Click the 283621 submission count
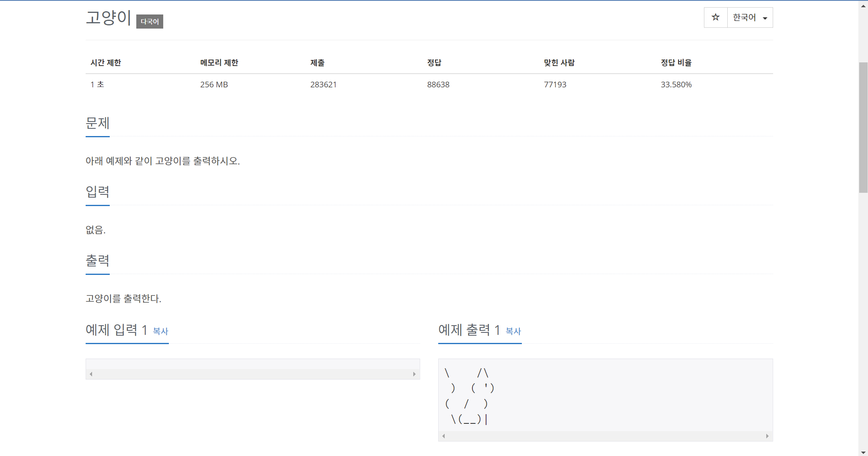Viewport: 868px width, 456px height. (323, 85)
